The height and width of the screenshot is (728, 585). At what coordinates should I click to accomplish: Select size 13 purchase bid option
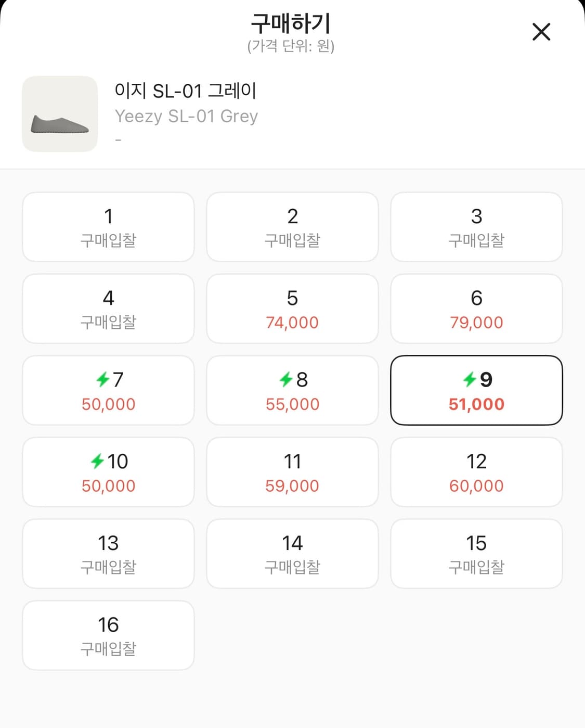(108, 554)
